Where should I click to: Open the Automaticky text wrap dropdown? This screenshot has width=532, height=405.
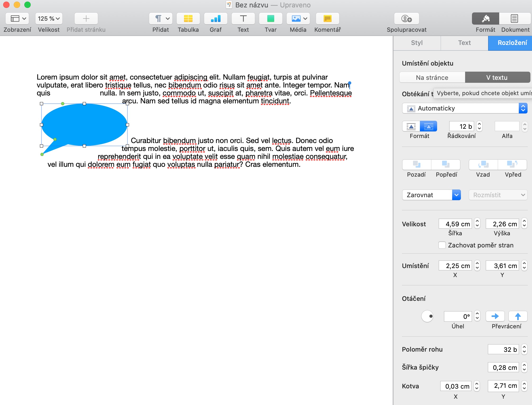click(x=465, y=108)
